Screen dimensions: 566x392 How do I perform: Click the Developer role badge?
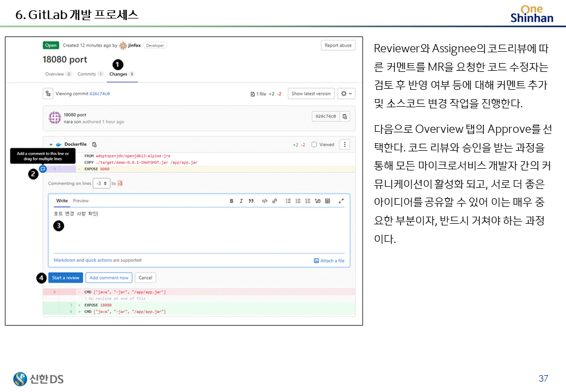(x=155, y=46)
